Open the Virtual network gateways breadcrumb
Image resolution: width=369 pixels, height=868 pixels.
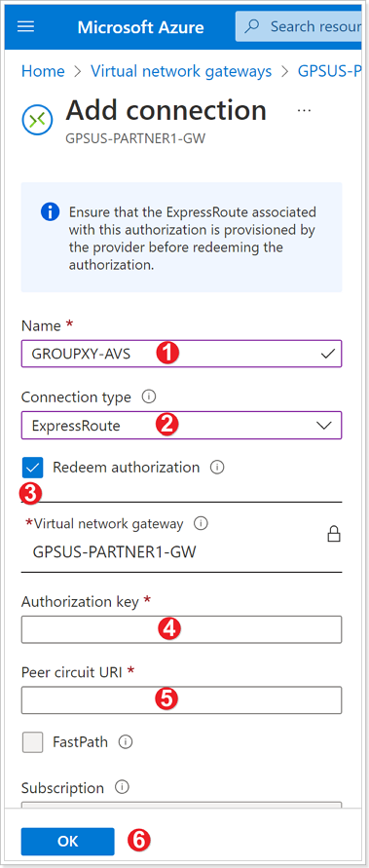tap(181, 71)
